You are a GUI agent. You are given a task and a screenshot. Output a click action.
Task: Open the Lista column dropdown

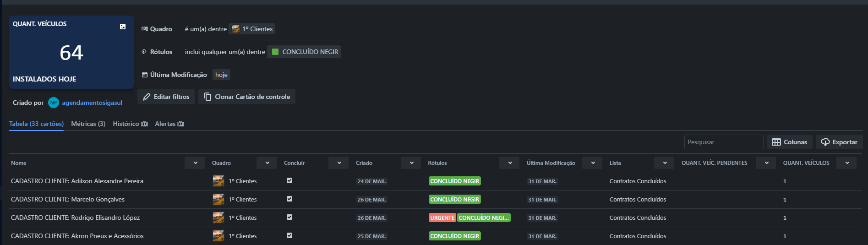(664, 163)
